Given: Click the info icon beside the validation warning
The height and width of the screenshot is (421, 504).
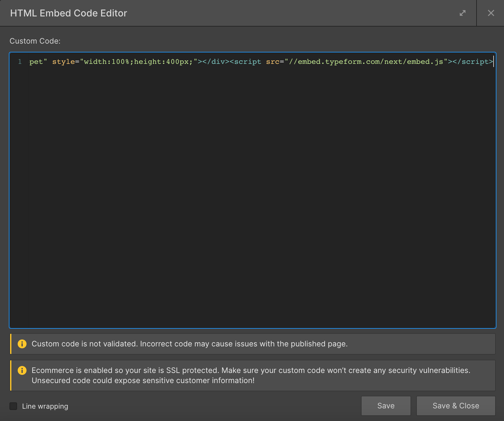Looking at the screenshot, I should point(22,344).
